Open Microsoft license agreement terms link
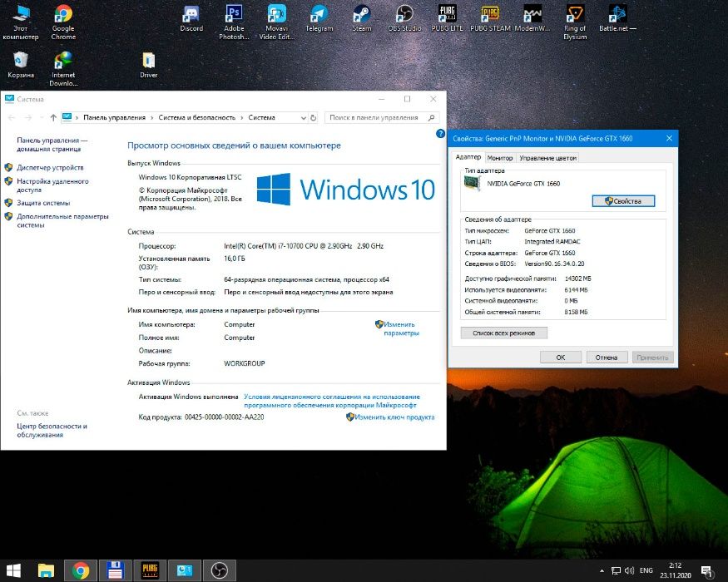728x582 pixels. (x=332, y=401)
